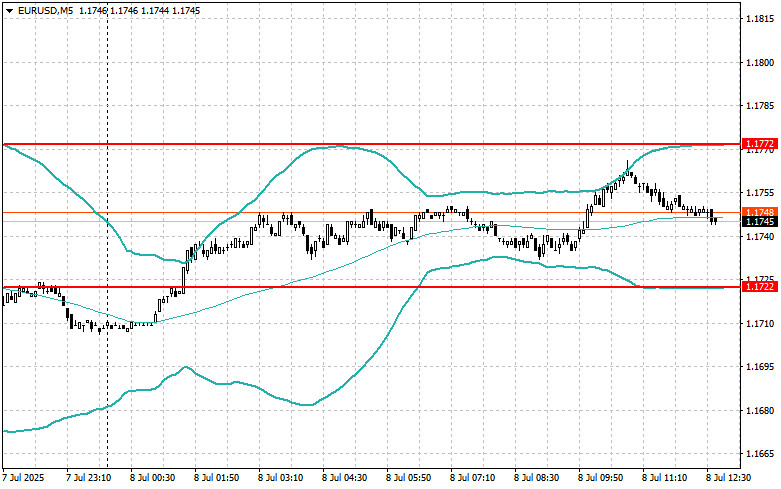This screenshot has height=489, width=781.
Task: Click the OHLC values in chart header
Action: point(139,10)
